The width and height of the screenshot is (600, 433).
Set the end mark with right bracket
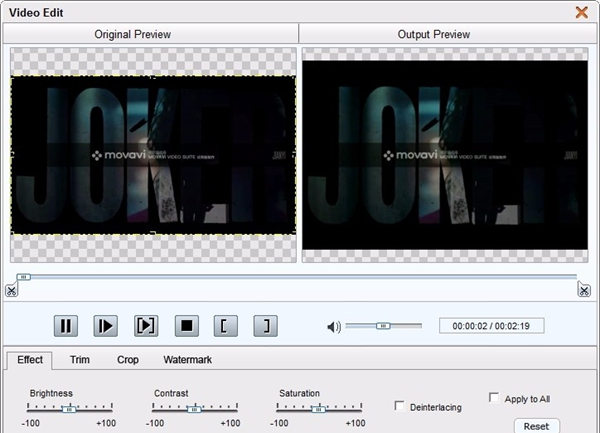pos(266,326)
